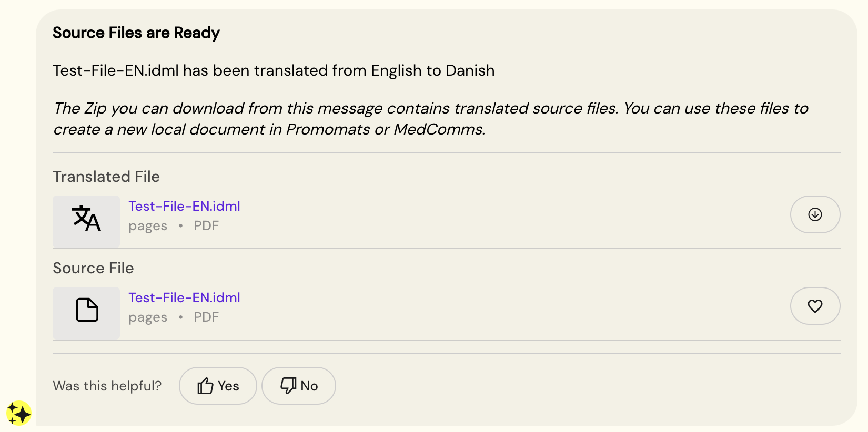Favorite the source file with heart icon

(815, 306)
